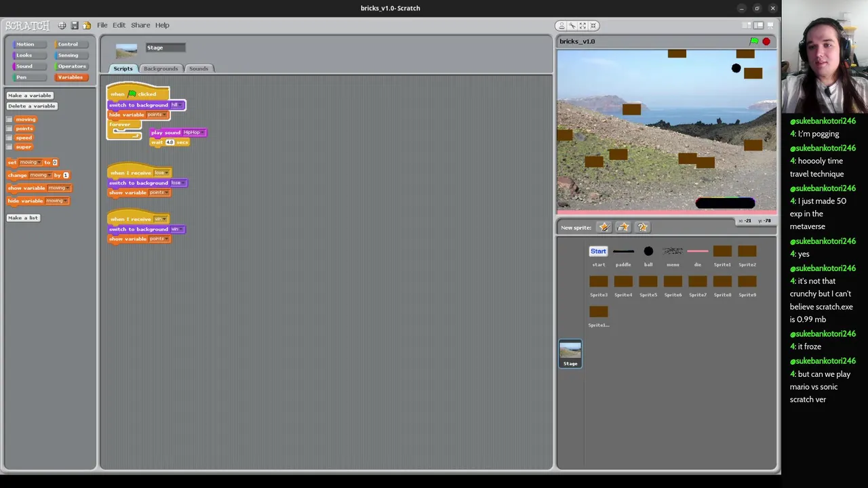
Task: Select Sprite2 in the sprite list
Action: [x=747, y=256]
